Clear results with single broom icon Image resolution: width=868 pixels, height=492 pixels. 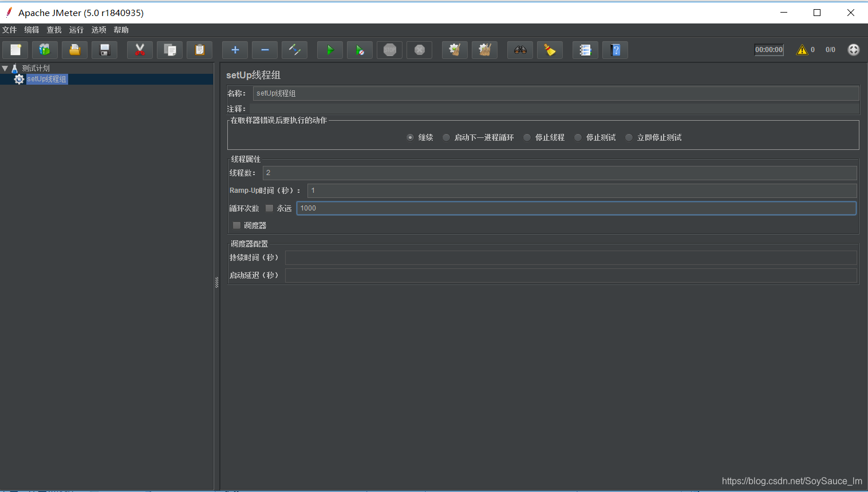tap(455, 50)
